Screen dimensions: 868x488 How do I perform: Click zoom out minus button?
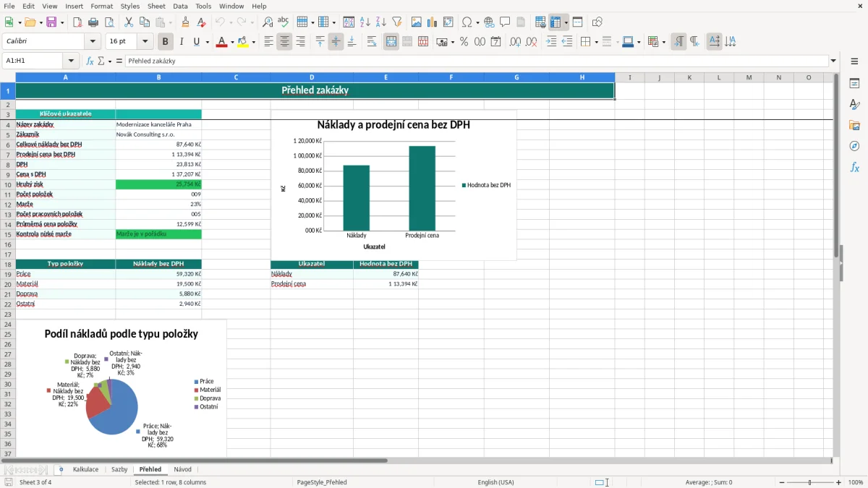(782, 482)
